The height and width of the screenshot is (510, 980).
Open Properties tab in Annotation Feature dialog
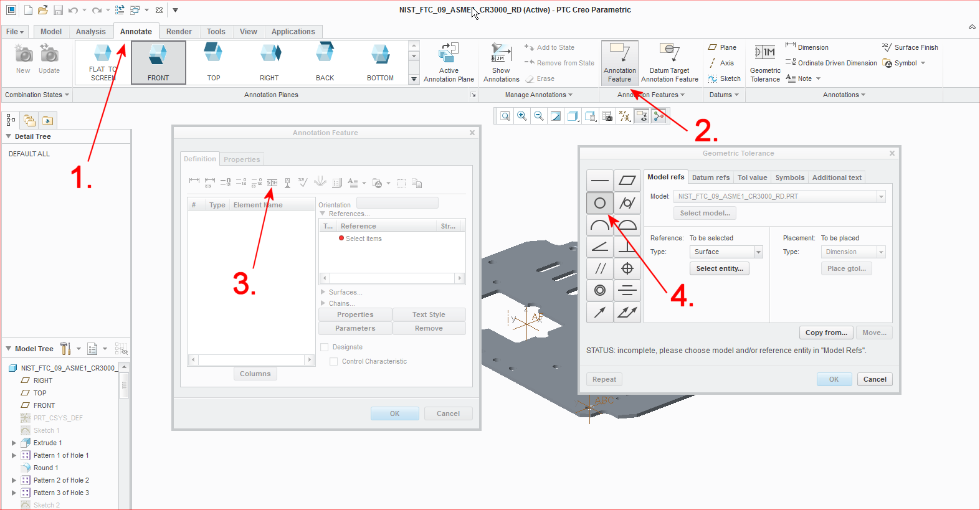point(242,159)
